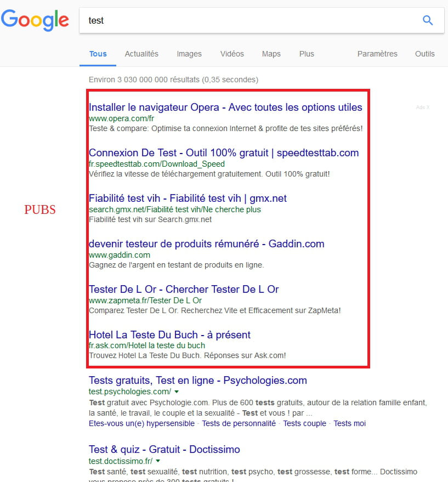Open 'Test & quiz - Gratuit - Doctissimo' result
Screen dimensions: 448x482
coord(164,450)
